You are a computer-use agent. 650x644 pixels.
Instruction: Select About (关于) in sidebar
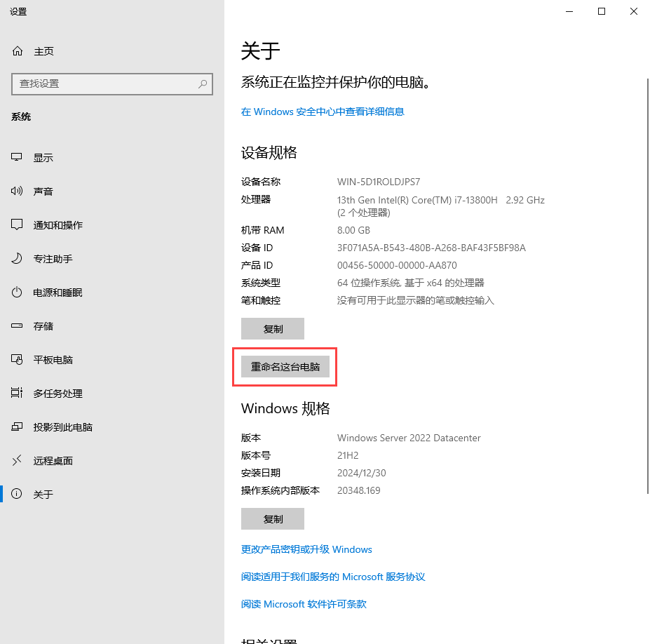tap(43, 495)
